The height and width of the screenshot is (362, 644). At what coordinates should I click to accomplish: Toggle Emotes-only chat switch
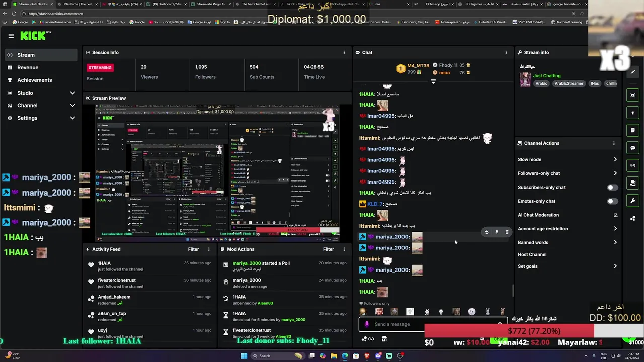tap(612, 201)
